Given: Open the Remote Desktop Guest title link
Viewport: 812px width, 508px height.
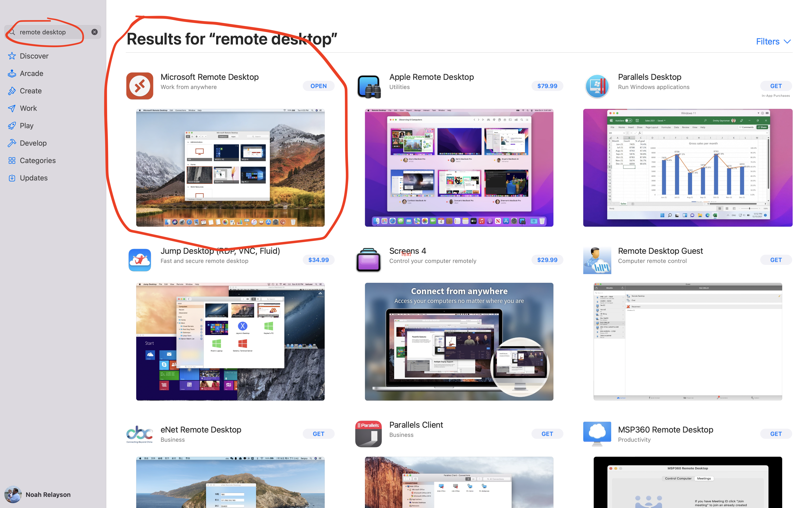Looking at the screenshot, I should tap(660, 251).
